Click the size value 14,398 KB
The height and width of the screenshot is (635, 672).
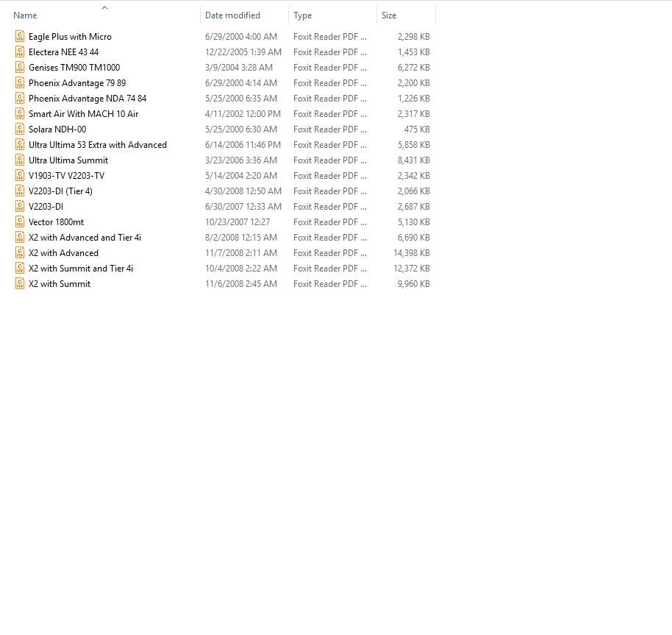(412, 252)
